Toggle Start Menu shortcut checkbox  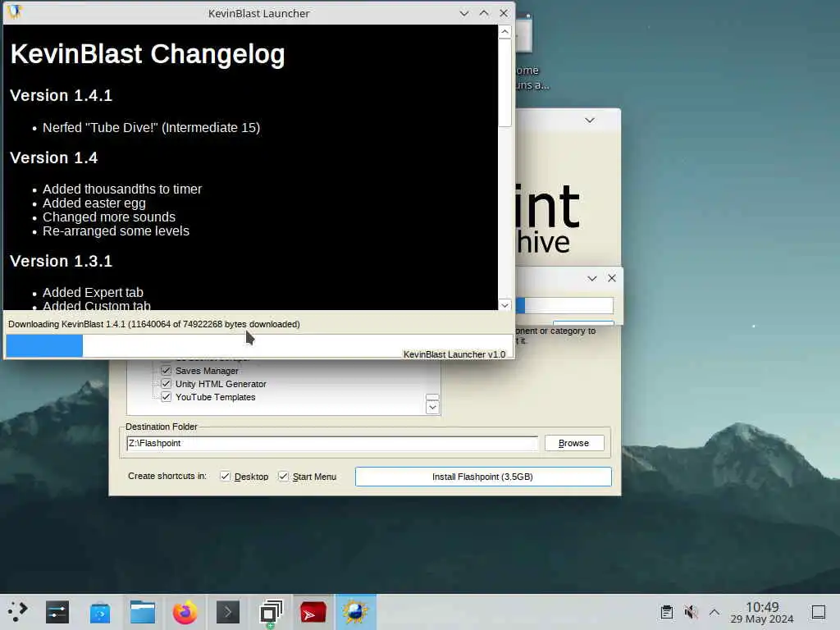click(x=283, y=477)
